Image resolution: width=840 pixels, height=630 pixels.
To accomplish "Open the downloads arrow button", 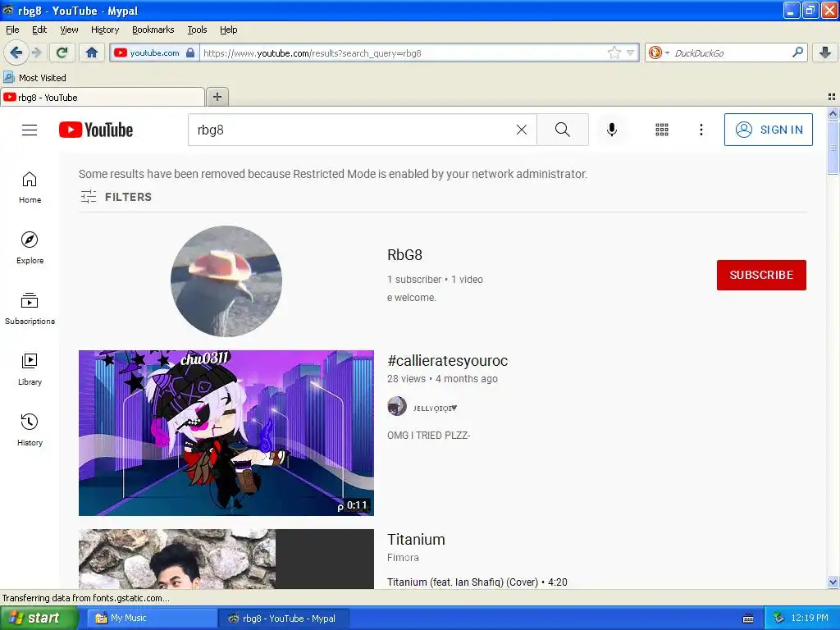I will 825,52.
